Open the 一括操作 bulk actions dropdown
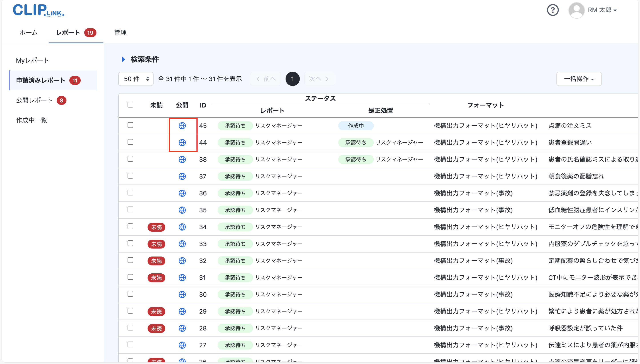The height and width of the screenshot is (364, 640). [x=579, y=79]
